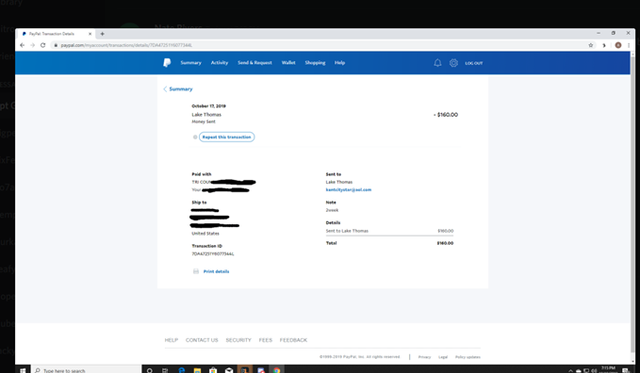Reload the page with the refresh icon
This screenshot has height=373, width=640.
coord(43,45)
